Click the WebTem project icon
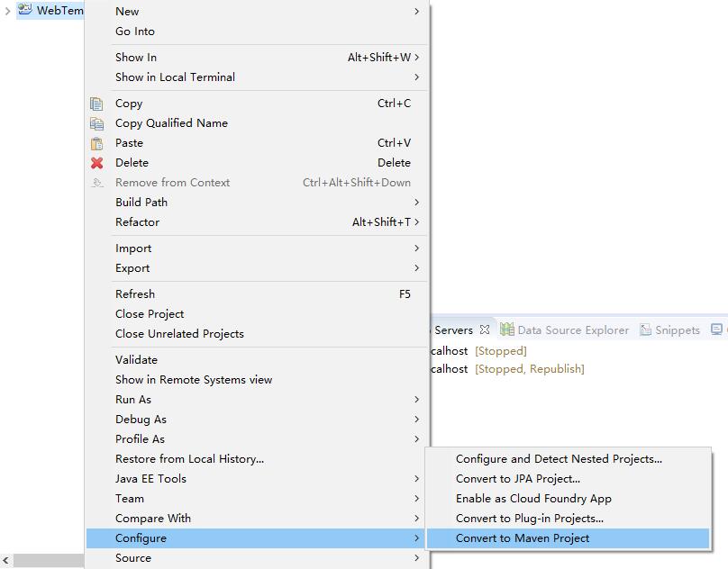This screenshot has height=569, width=728. point(24,9)
